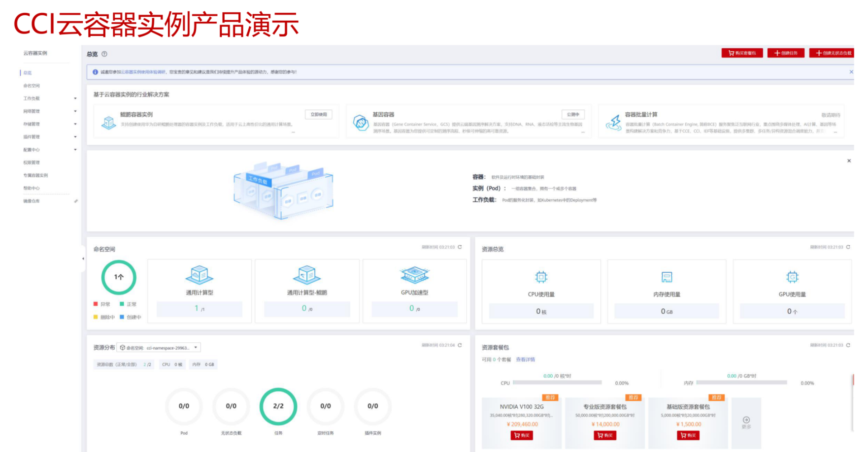Click the 内存使用量 memory icon
The height and width of the screenshot is (452, 868).
tap(667, 277)
